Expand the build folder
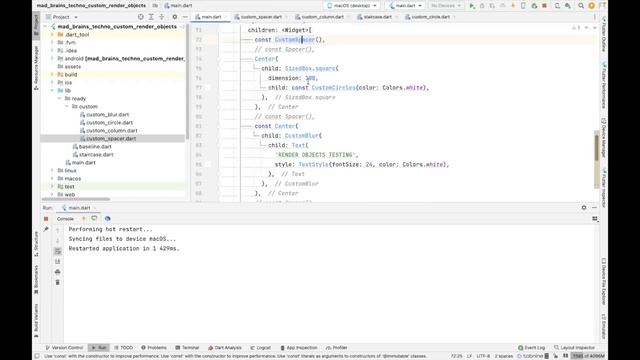 pos(52,75)
